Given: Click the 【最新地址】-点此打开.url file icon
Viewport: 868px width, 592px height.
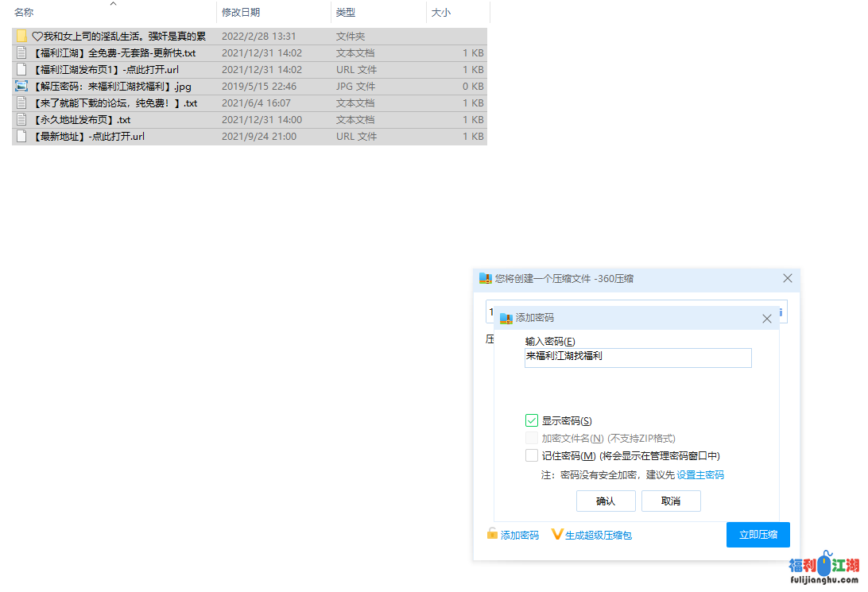Looking at the screenshot, I should point(21,137).
